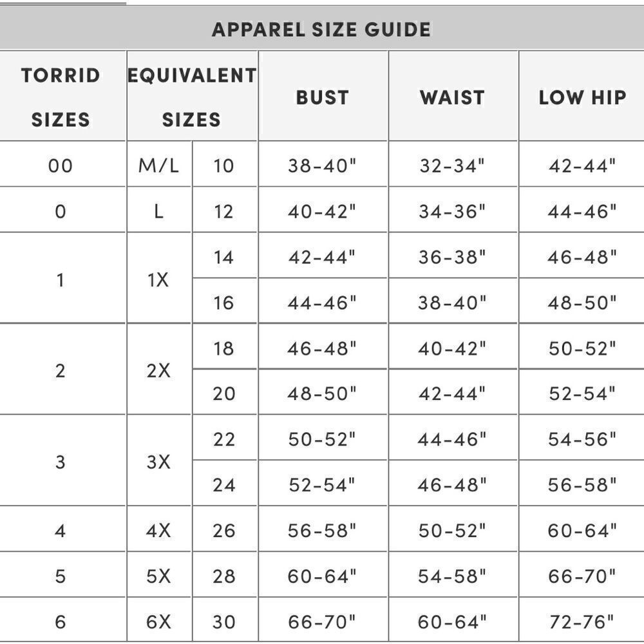This screenshot has width=644, height=644.
Task: Click Torrid size 00 cell
Action: click(x=61, y=166)
